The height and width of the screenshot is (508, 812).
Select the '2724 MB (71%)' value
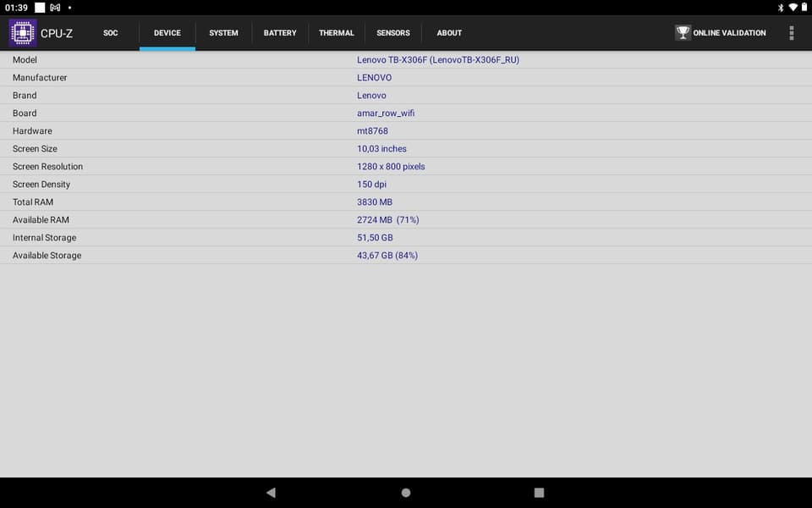pyautogui.click(x=388, y=220)
